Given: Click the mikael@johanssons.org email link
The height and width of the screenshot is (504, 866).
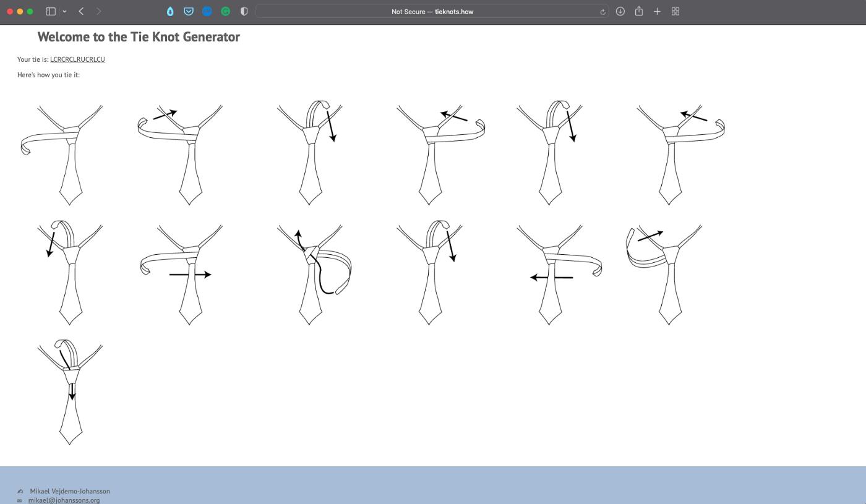Looking at the screenshot, I should click(x=64, y=500).
